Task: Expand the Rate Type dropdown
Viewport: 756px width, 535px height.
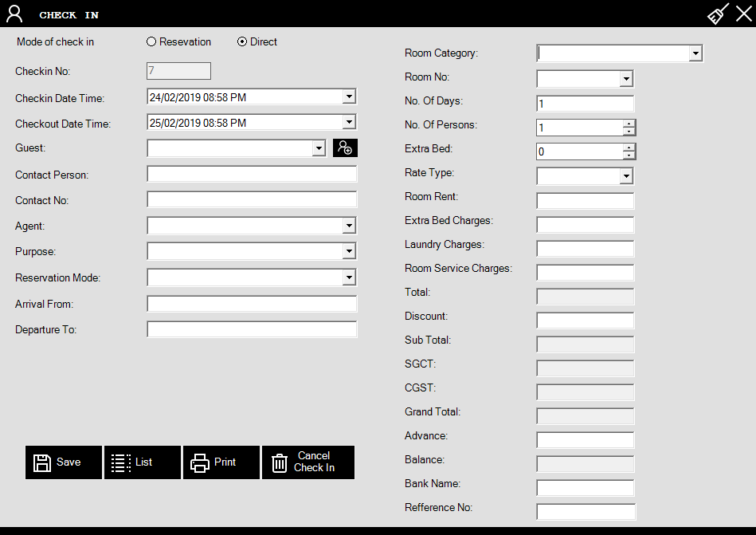Action: [626, 176]
